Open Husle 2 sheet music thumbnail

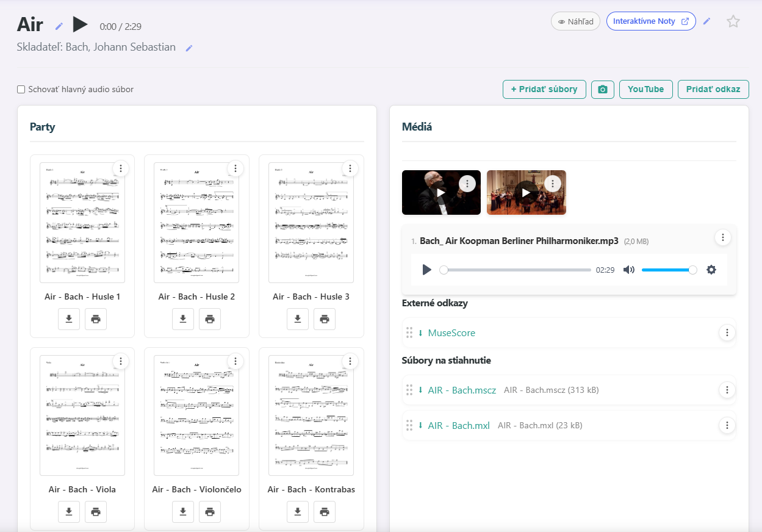point(196,223)
